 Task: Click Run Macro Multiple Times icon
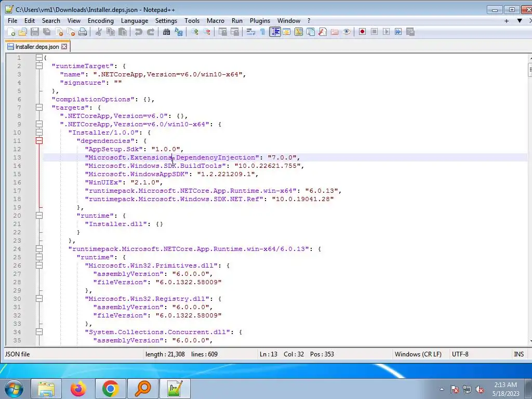pyautogui.click(x=398, y=32)
